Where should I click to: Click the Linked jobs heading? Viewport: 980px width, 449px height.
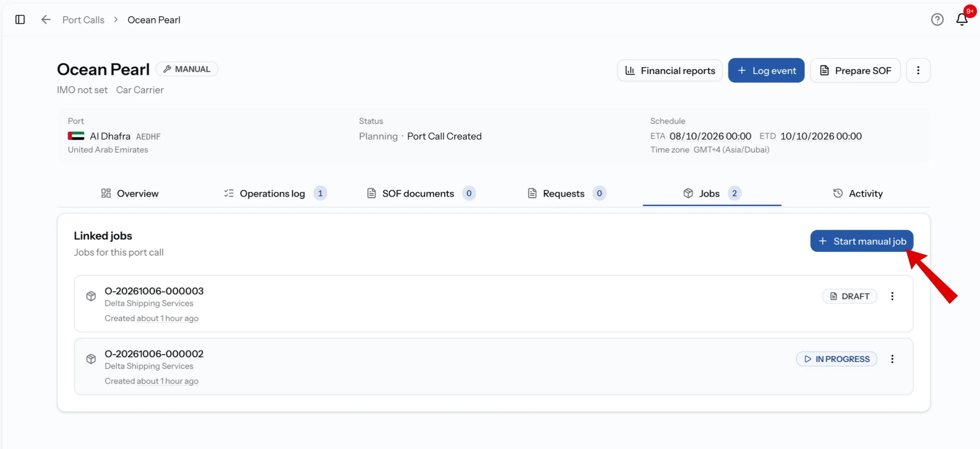[103, 235]
